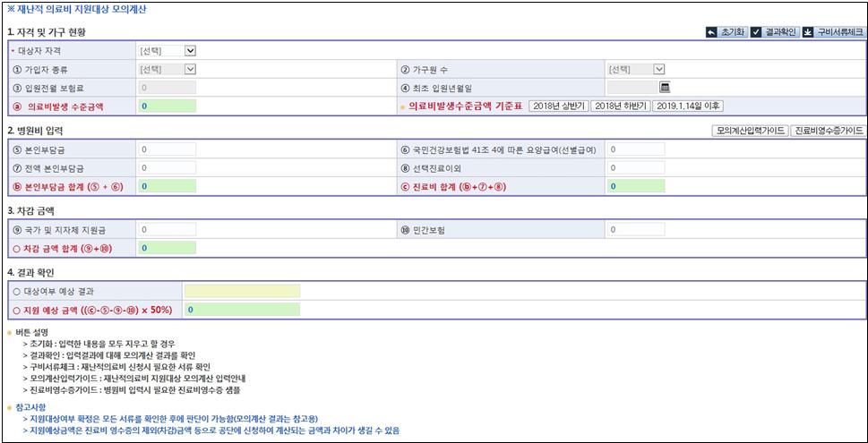Focus the 선별급여 amount input field
Screen dimensions: 868x443
pos(636,149)
